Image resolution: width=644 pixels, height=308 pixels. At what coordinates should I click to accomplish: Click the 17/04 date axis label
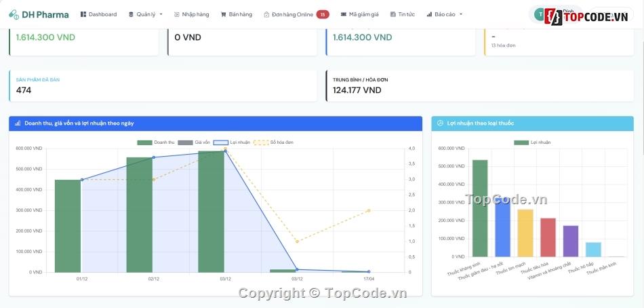[x=369, y=279]
